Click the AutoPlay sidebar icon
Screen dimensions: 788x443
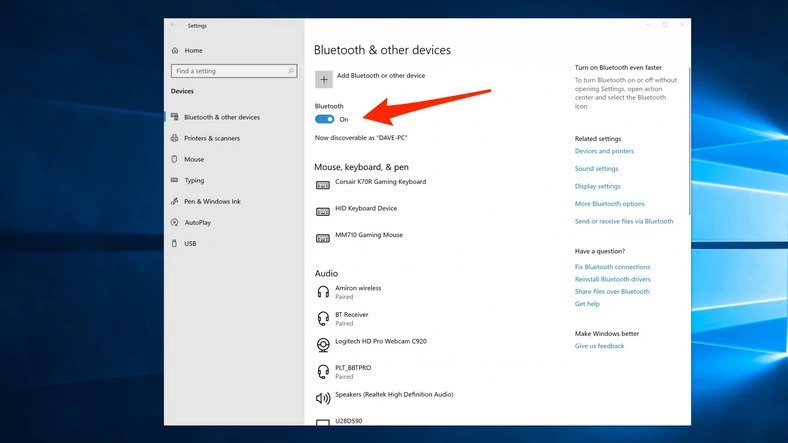(x=174, y=222)
